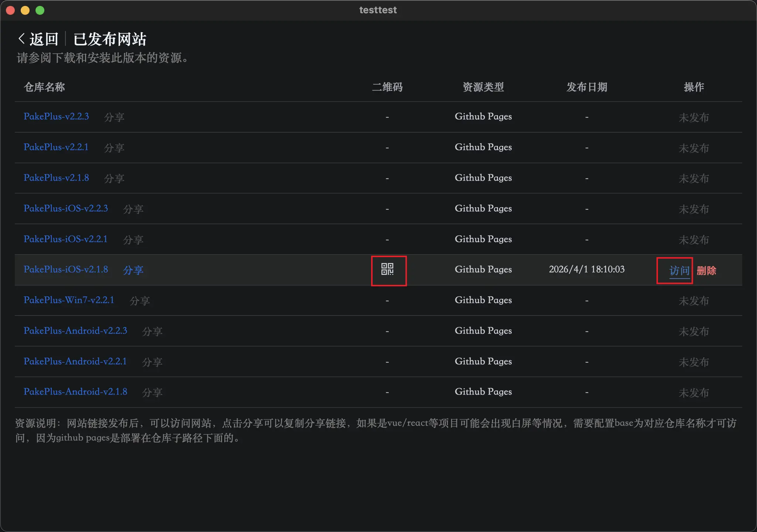Viewport: 757px width, 532px height.
Task: Click 分享 beside PakePlus-Win7-v2.2.1
Action: [140, 301]
